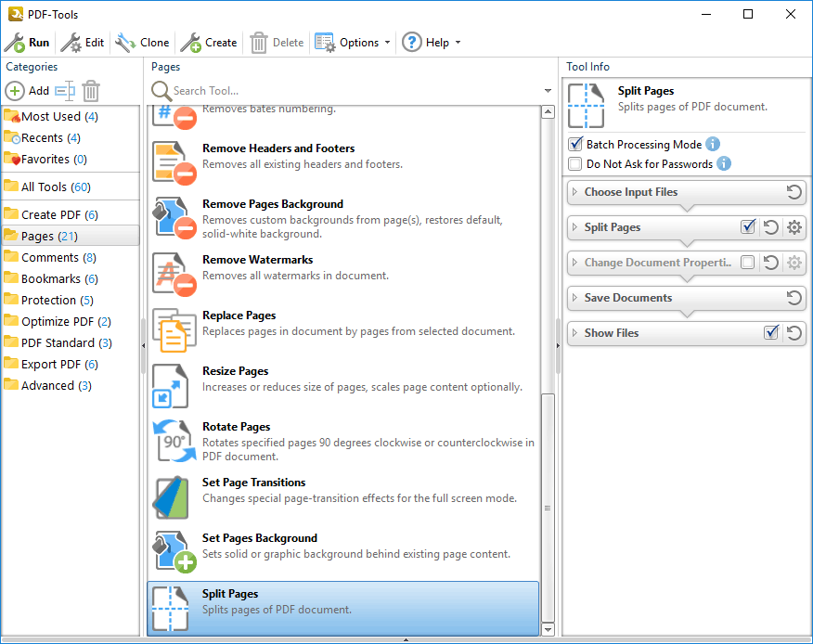
Task: Select the Rotate Pages icon
Action: tap(174, 441)
